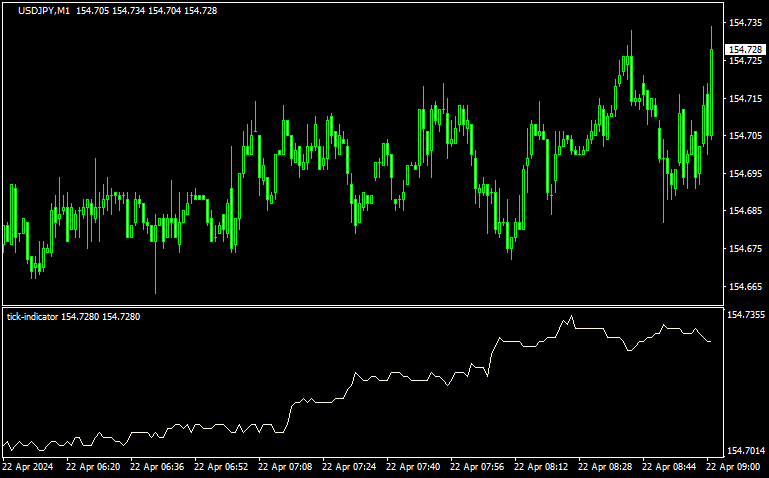
Task: Click the OHLC values beside the chart title
Action: [147, 11]
